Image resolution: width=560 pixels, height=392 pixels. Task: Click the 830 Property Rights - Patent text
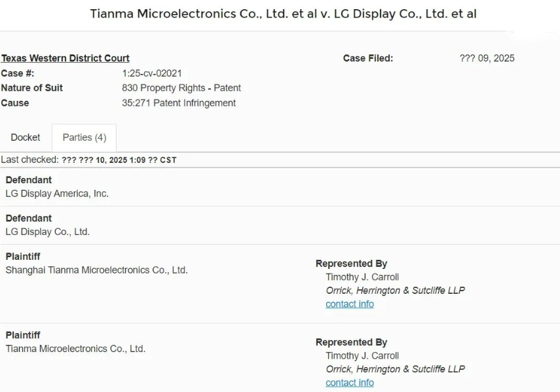pos(181,88)
